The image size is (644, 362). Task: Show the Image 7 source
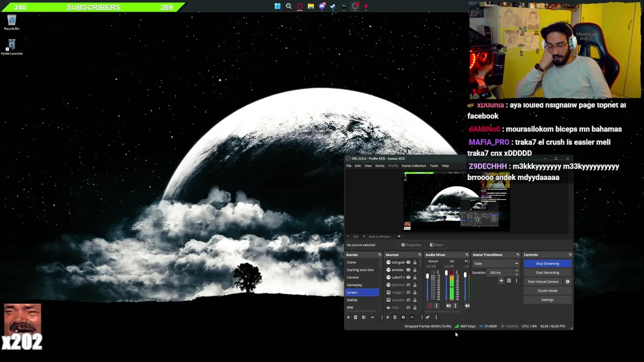(x=408, y=293)
